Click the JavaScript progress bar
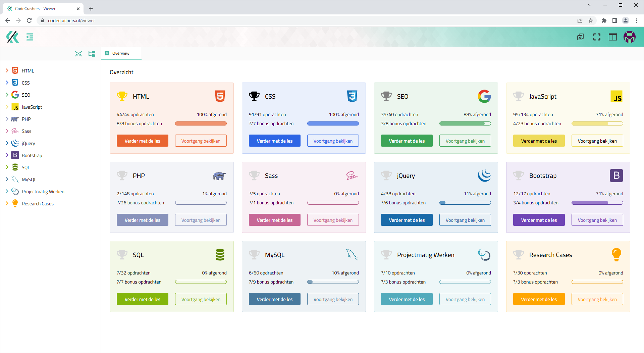Image resolution: width=644 pixels, height=353 pixels. [x=597, y=123]
